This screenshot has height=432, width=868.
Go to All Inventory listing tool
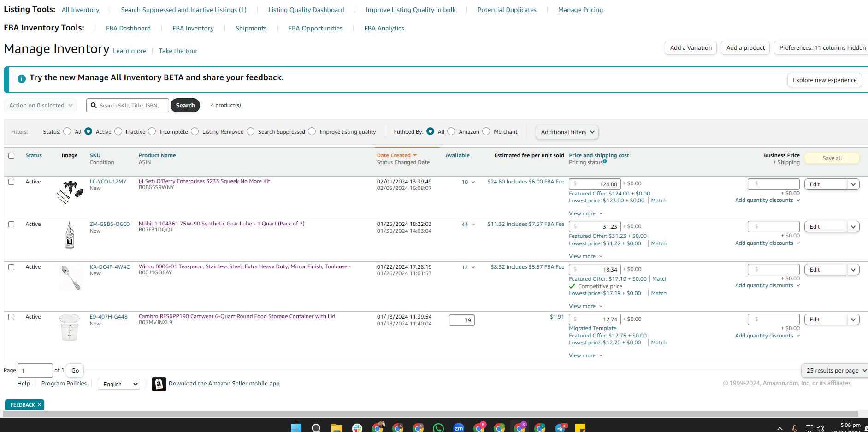click(80, 10)
